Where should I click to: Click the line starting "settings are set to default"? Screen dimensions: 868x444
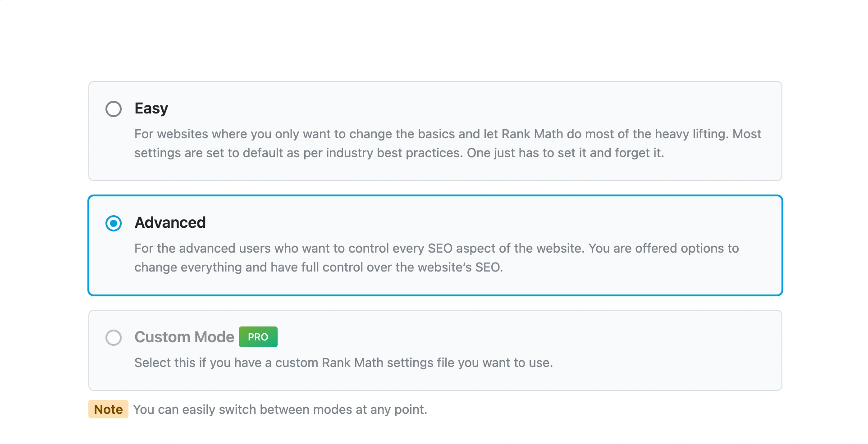(399, 153)
